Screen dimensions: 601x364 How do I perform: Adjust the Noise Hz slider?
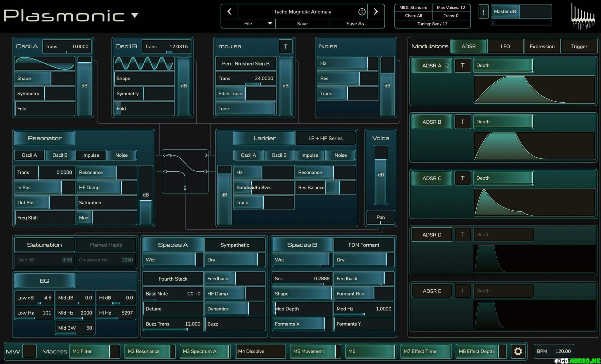tap(348, 63)
